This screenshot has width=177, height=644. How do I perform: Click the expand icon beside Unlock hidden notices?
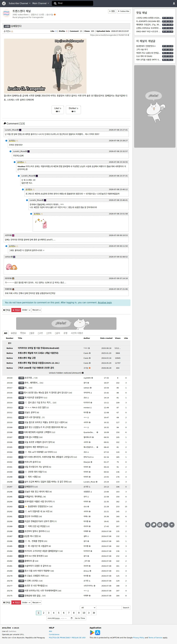pos(83,373)
